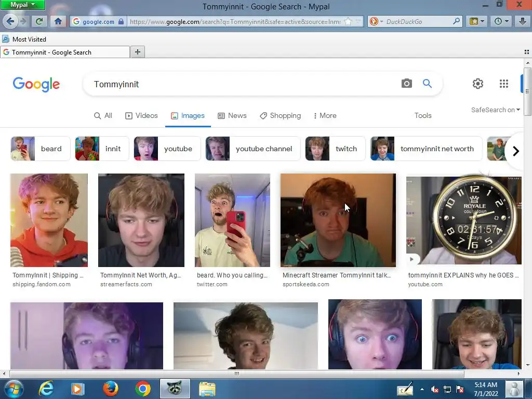
Task: Search by image using the camera icon
Action: (x=406, y=84)
